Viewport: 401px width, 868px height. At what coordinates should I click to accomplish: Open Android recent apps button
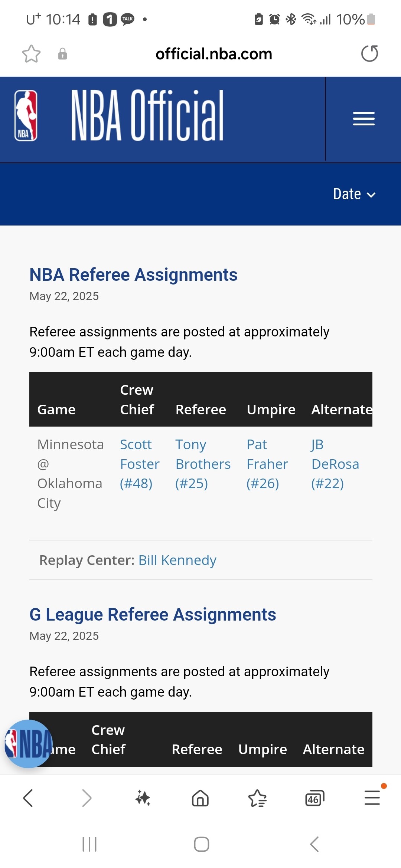89,844
